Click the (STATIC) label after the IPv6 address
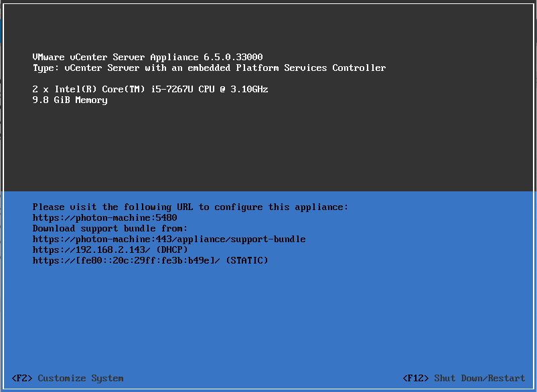537x392 pixels. (246, 261)
